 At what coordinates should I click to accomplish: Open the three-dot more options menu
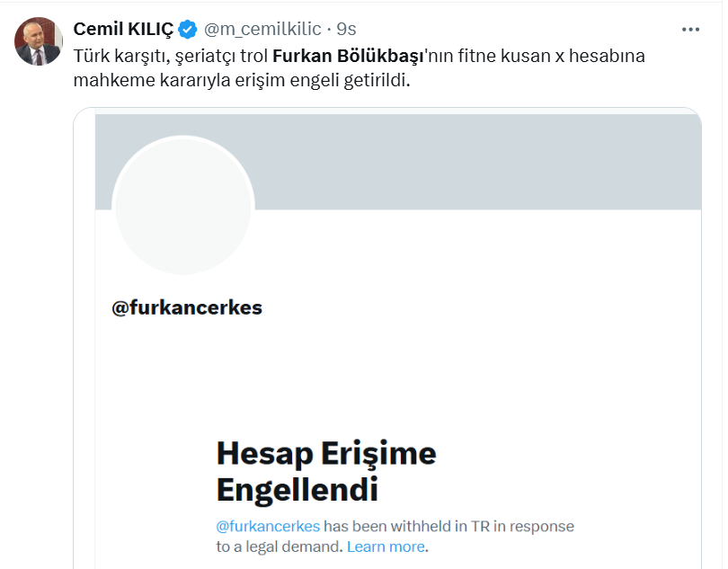(690, 29)
